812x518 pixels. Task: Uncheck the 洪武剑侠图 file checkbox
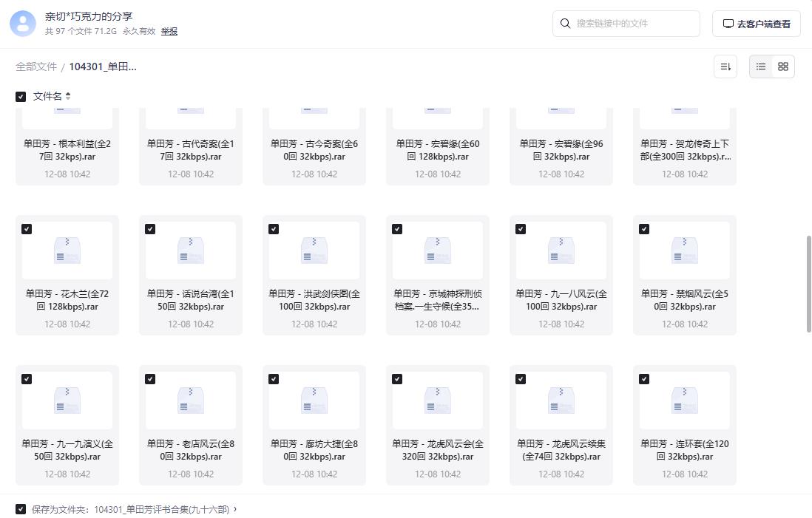(274, 229)
